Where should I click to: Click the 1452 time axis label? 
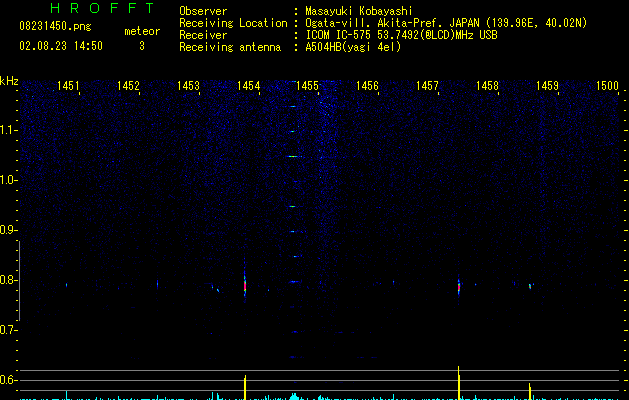128,85
